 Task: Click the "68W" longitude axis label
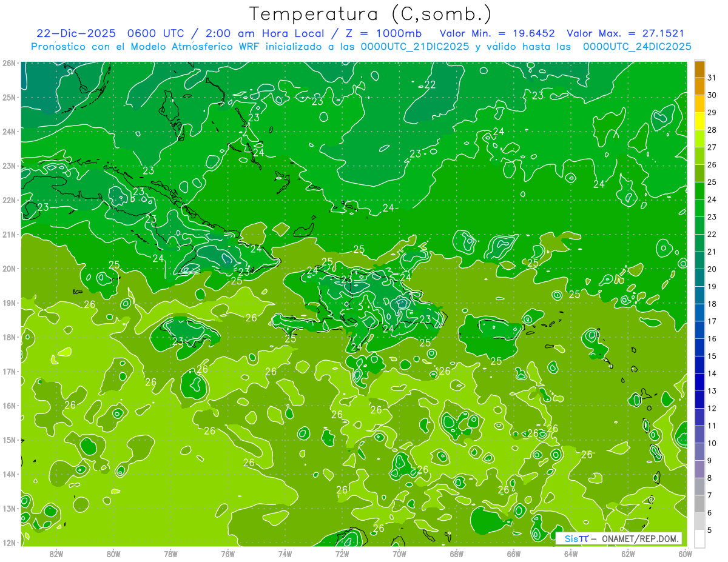pyautogui.click(x=457, y=554)
